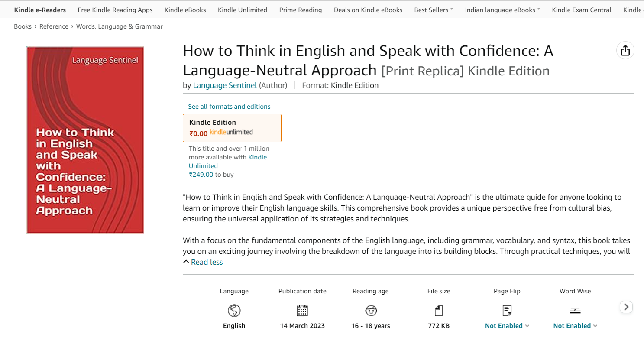Click the [Print Replica] Kindle Edition text
Image resolution: width=644 pixels, height=347 pixels.
tap(466, 71)
